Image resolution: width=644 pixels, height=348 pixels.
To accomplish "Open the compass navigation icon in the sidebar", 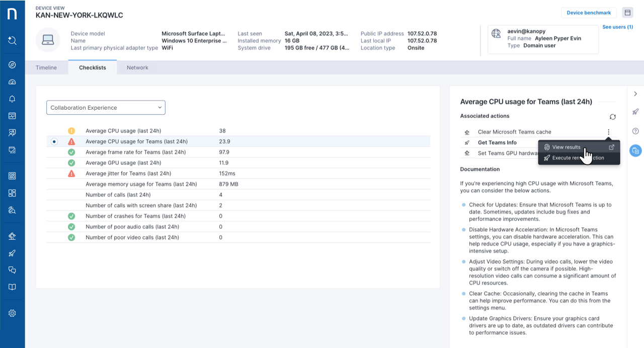I will 12,64.
